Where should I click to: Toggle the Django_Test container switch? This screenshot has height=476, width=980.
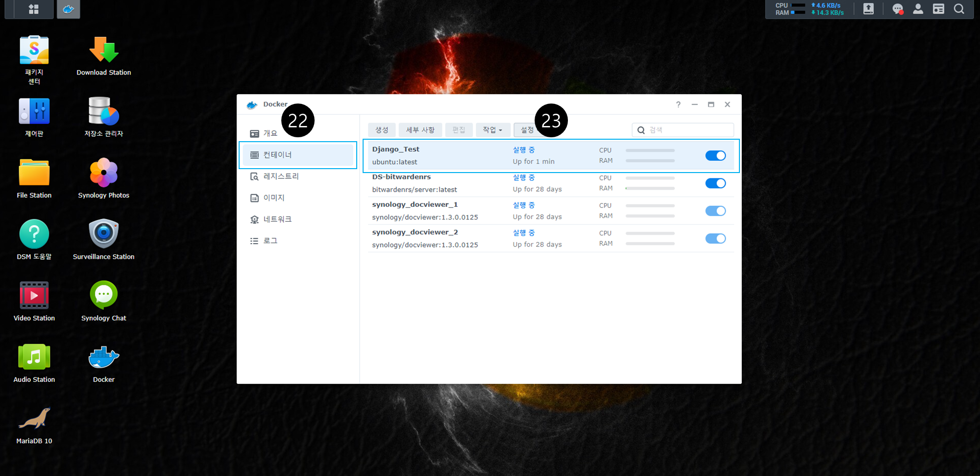coord(715,155)
